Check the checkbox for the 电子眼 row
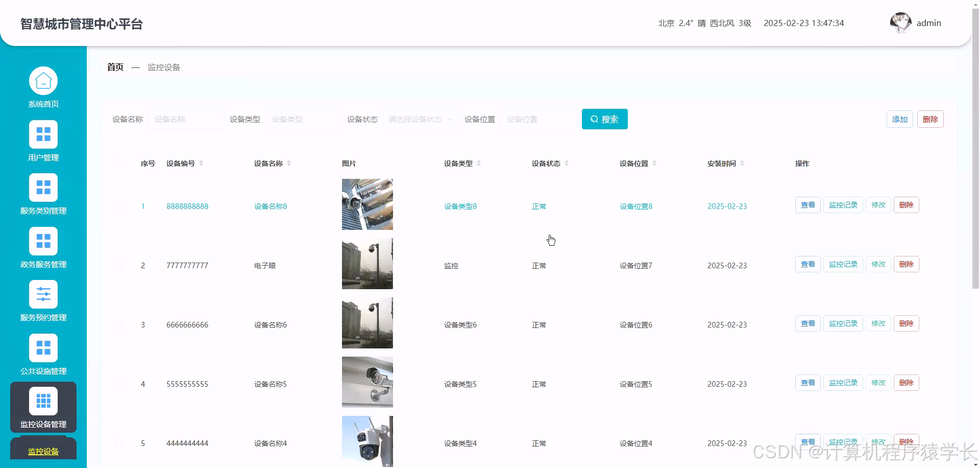Viewport: 980px width, 468px height. pos(119,266)
